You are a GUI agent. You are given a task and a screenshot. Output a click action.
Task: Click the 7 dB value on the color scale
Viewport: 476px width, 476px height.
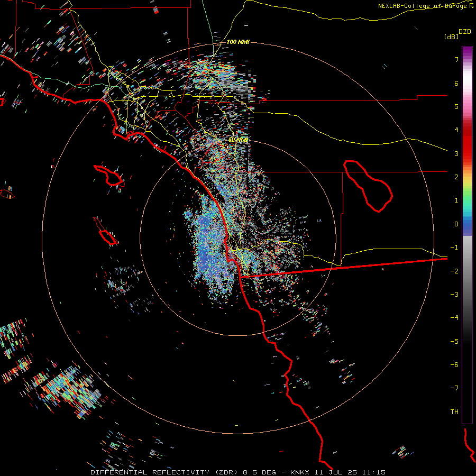coord(456,59)
